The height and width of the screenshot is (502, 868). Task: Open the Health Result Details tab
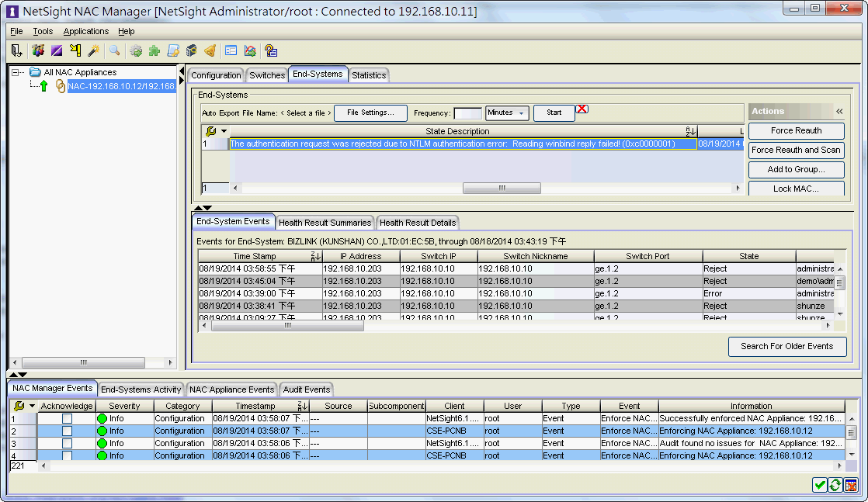pyautogui.click(x=418, y=223)
